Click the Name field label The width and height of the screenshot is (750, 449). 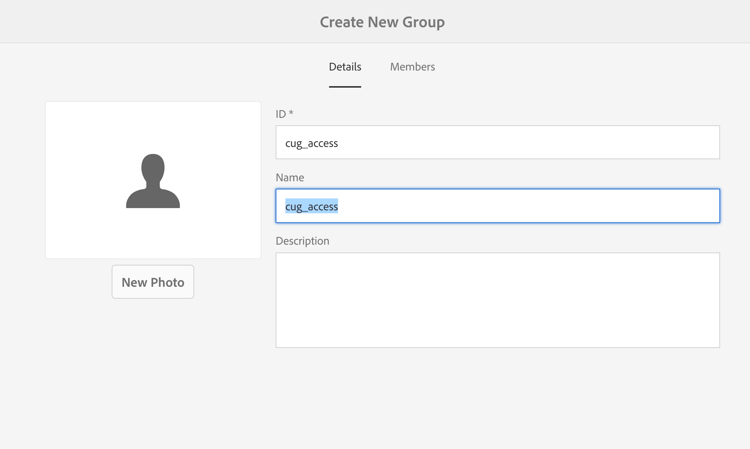[x=290, y=177]
